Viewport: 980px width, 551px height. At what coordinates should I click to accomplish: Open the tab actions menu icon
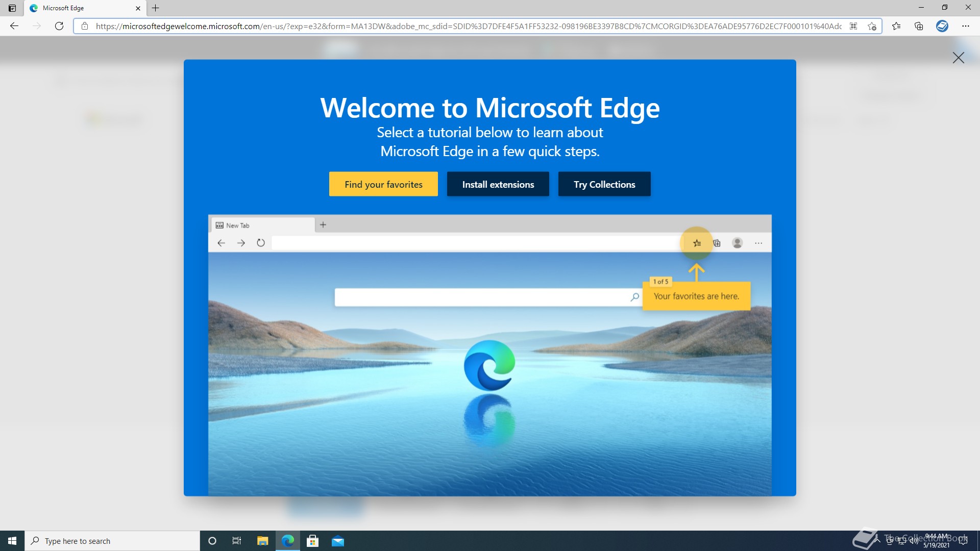point(12,8)
